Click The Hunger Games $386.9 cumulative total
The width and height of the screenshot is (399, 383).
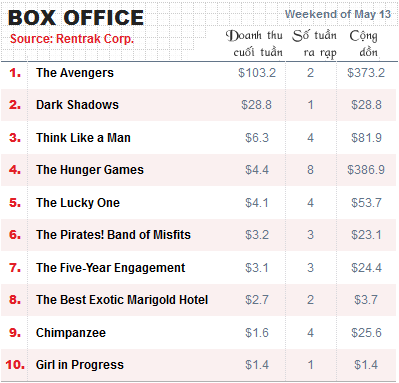(366, 170)
